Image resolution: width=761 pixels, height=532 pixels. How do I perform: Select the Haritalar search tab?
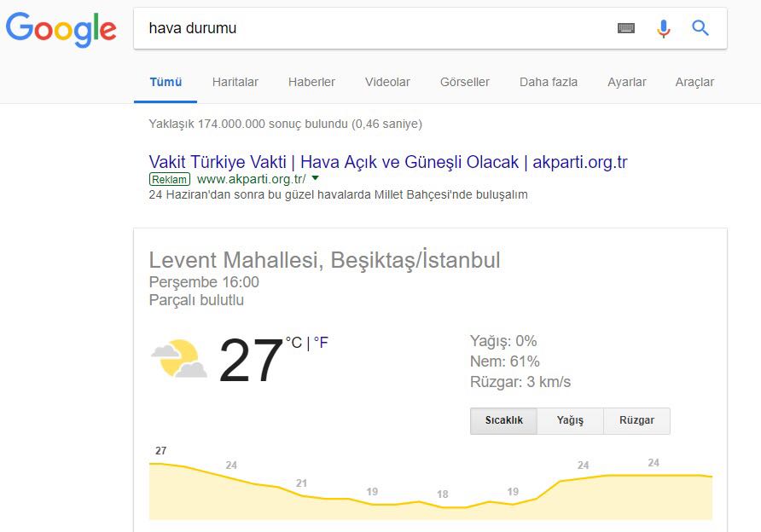[x=235, y=82]
